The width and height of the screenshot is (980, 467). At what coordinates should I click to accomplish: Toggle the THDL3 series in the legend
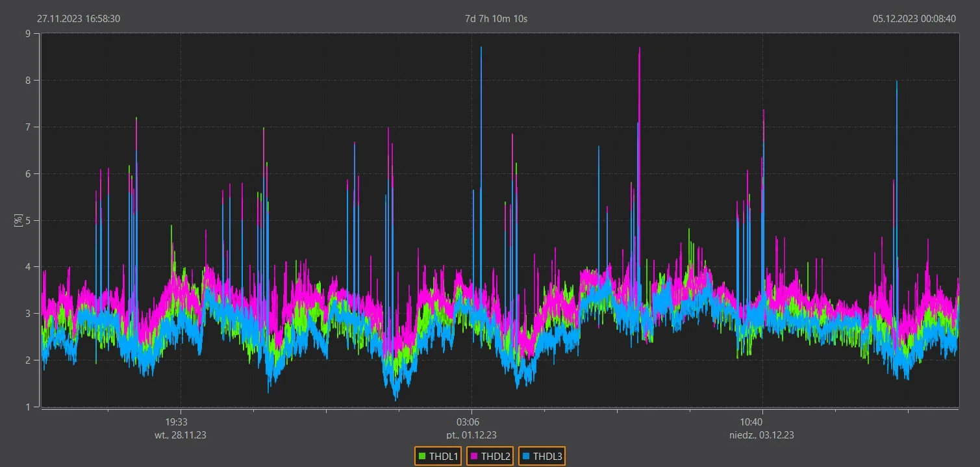click(x=542, y=457)
